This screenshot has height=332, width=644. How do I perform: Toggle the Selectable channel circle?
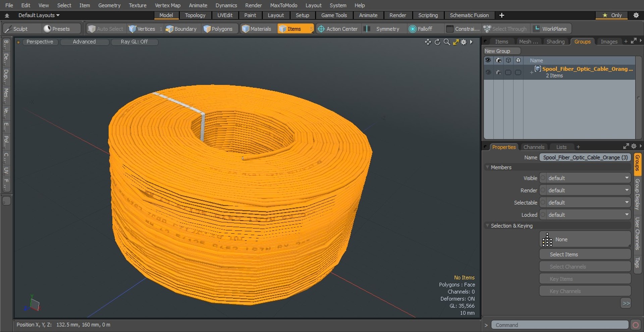coord(543,202)
